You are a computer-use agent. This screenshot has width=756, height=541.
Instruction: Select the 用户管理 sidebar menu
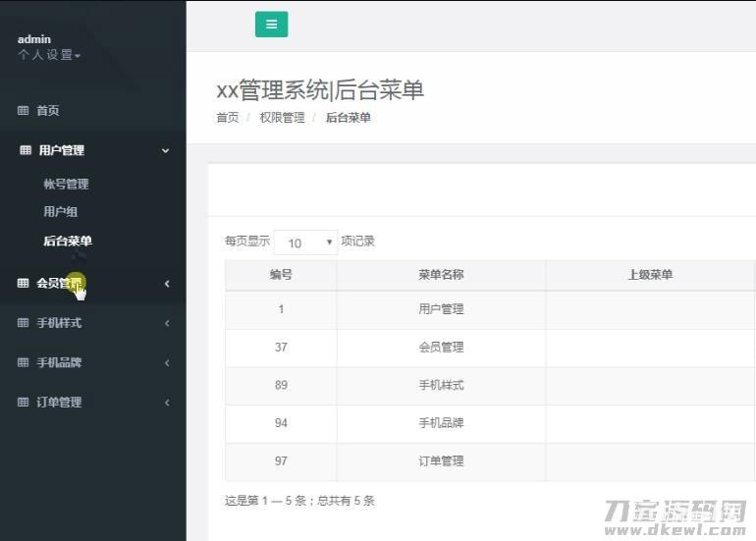[62, 150]
